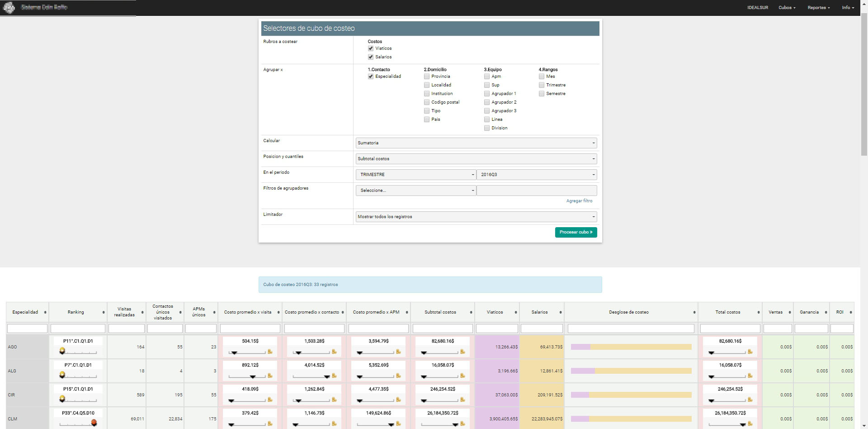
Task: Check the Trimestre rangos checkbox
Action: tap(542, 85)
